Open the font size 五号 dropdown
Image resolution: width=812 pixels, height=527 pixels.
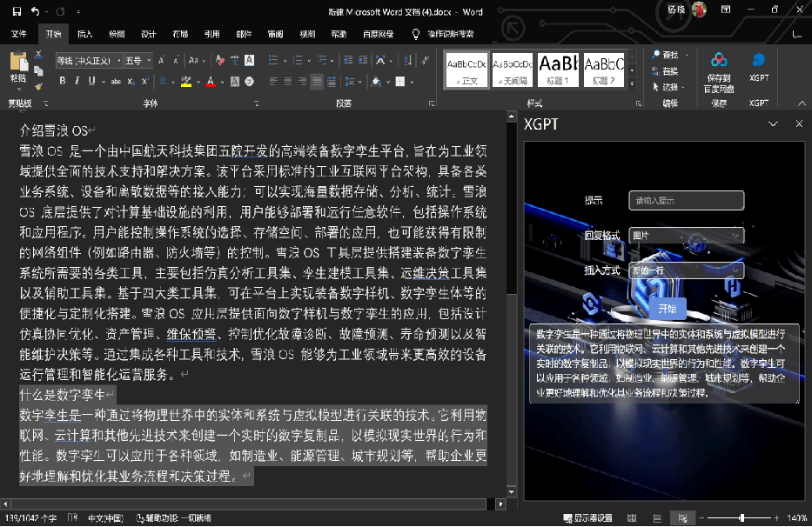coord(149,61)
